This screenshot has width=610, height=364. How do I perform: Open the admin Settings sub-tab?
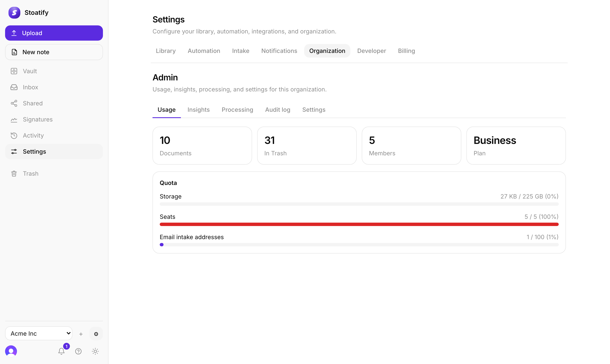314,110
